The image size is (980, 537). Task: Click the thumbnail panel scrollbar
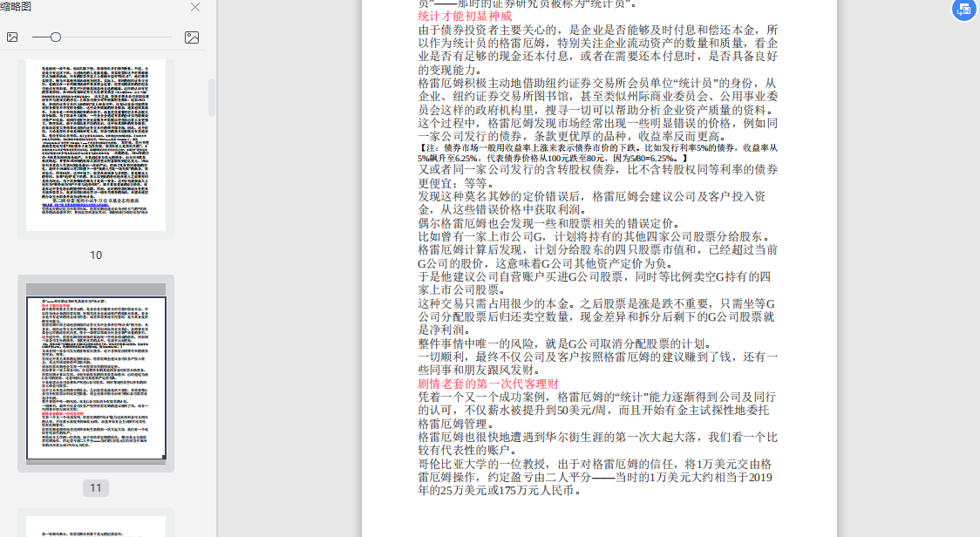[212, 98]
